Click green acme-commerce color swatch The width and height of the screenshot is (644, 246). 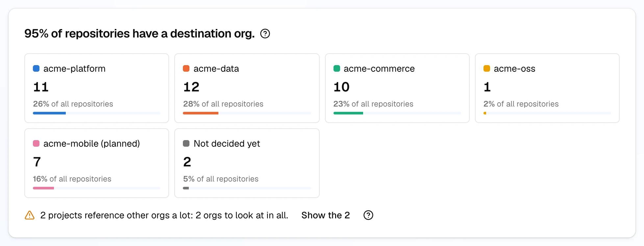[337, 68]
